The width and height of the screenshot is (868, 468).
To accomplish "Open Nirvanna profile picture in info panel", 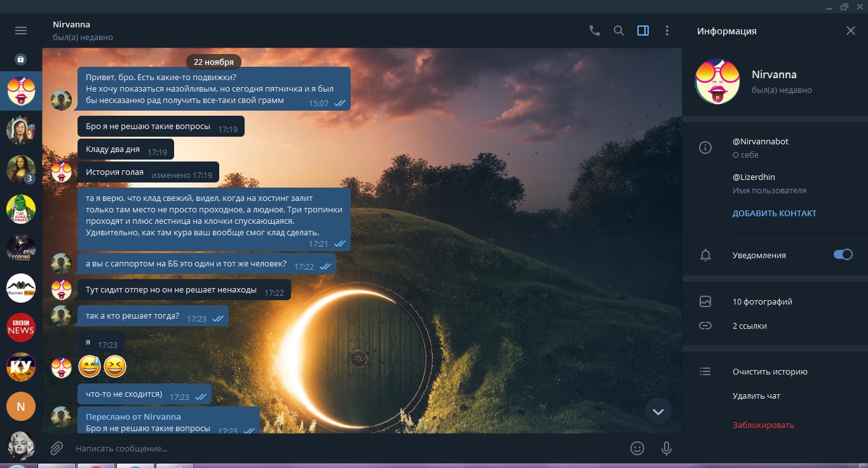I will tap(717, 81).
